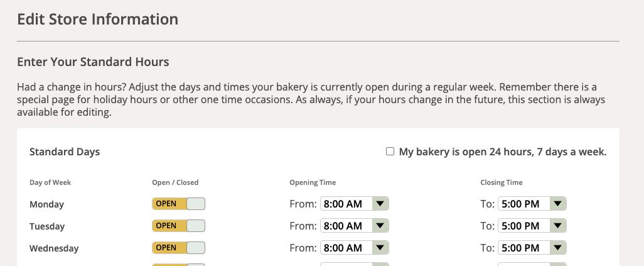Toggle Monday open/closed switch
This screenshot has height=266, width=644.
[x=178, y=204]
